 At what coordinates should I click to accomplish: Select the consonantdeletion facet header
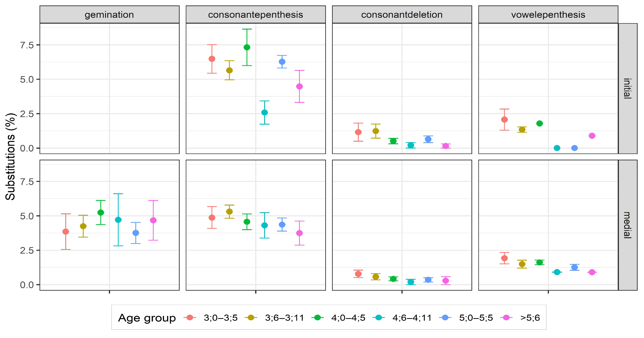(x=402, y=15)
